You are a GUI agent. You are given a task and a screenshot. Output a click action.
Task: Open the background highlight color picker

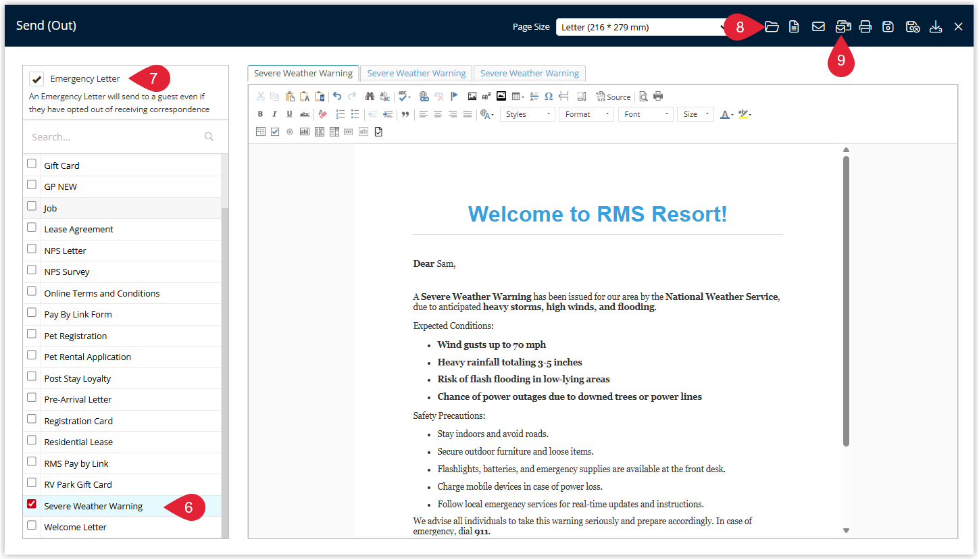pos(745,114)
